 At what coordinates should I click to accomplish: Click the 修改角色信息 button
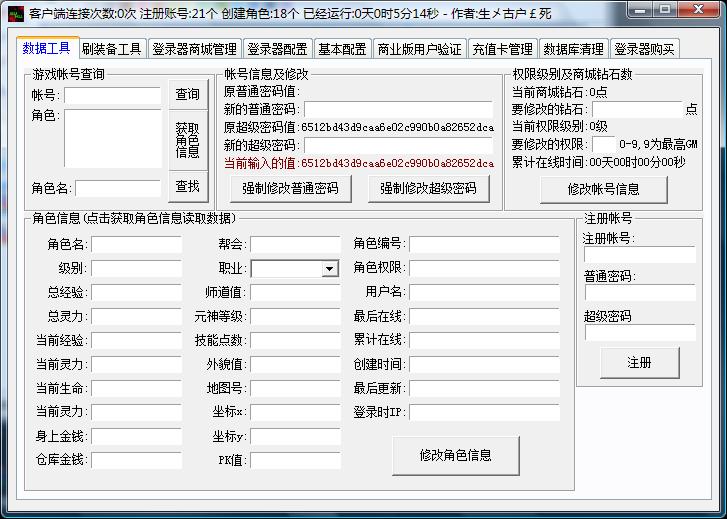(455, 455)
